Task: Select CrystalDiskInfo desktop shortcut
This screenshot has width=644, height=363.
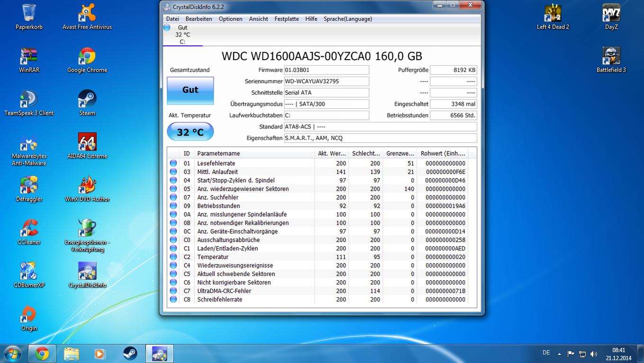Action: click(x=87, y=275)
